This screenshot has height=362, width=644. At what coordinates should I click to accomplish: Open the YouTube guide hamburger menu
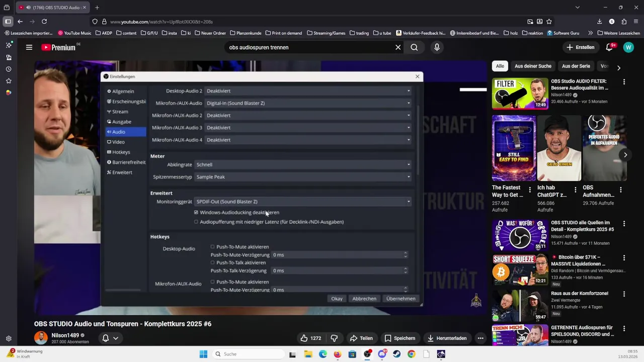pos(29,47)
